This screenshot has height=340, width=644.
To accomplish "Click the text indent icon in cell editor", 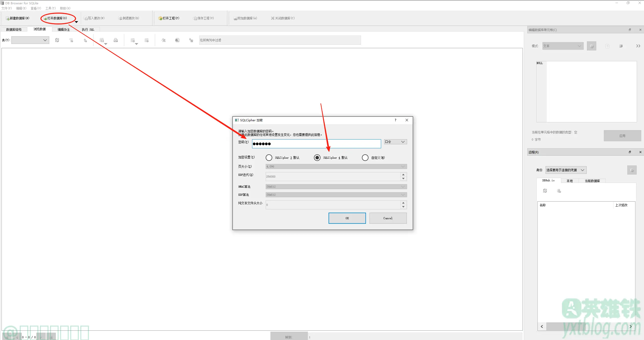I will [621, 46].
